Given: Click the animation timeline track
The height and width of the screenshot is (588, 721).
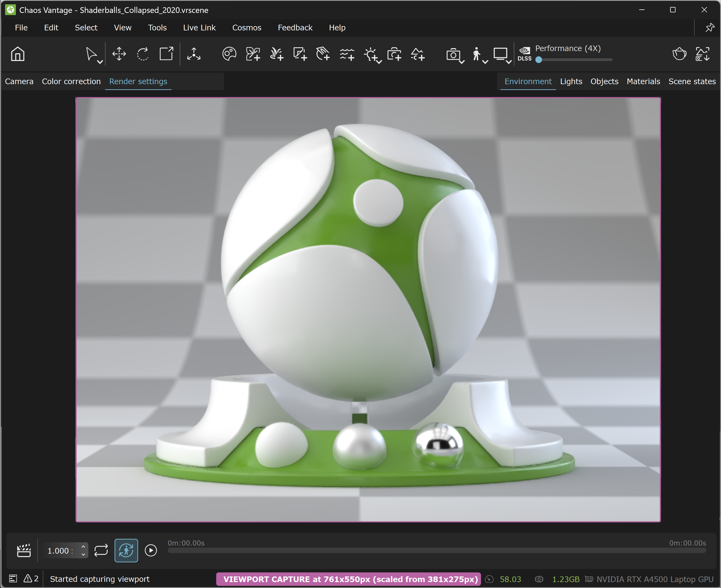Looking at the screenshot, I should (x=437, y=551).
